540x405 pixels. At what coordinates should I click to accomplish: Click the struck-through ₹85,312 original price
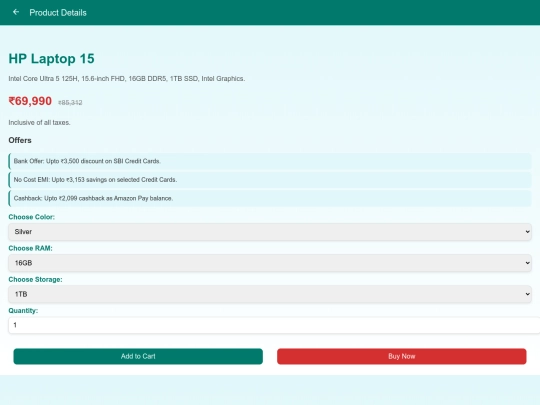pyautogui.click(x=70, y=103)
